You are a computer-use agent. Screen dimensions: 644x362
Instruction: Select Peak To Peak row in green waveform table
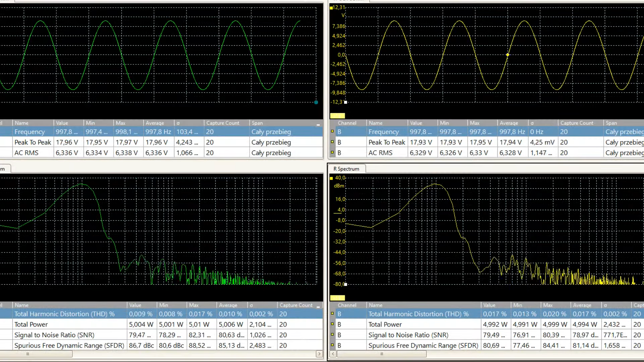(x=161, y=142)
